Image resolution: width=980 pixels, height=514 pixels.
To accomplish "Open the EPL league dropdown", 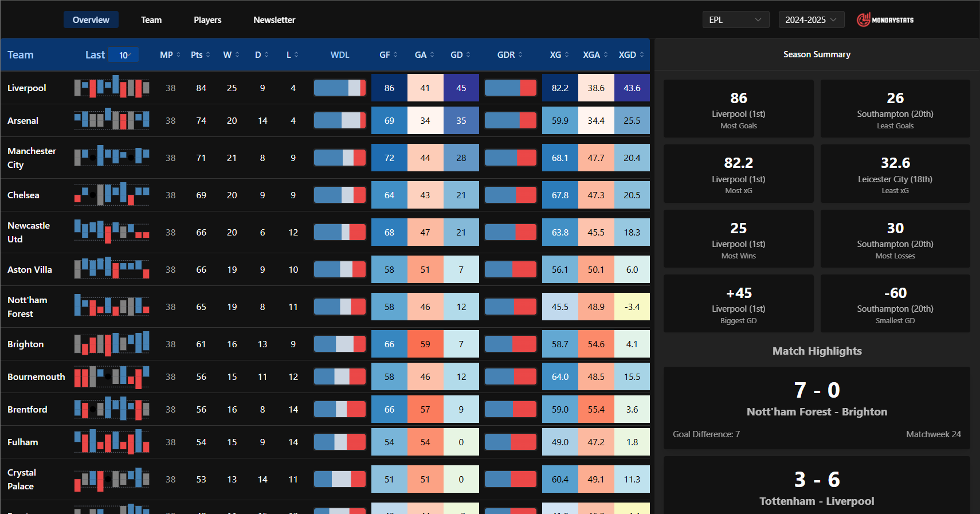I will click(x=735, y=20).
